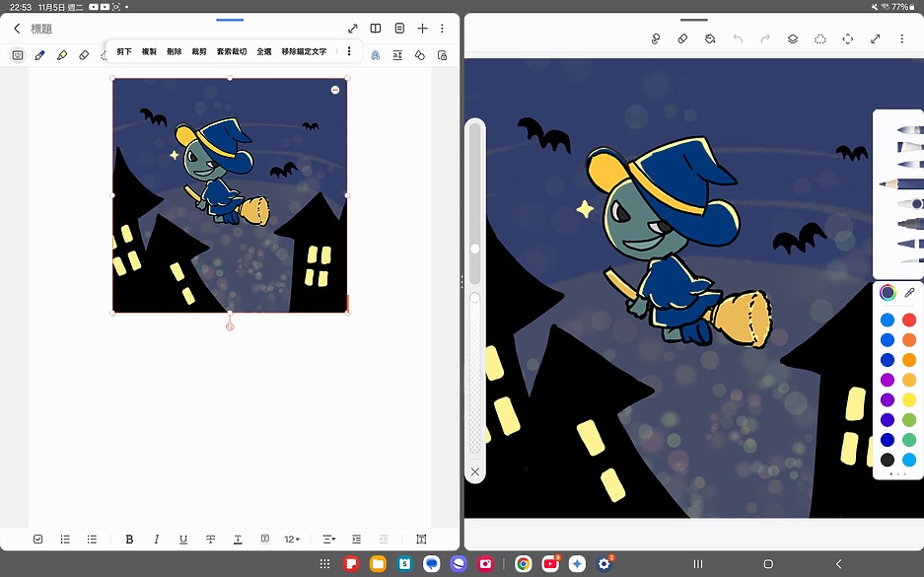Toggle the lock icon in the note toolbar
924x577 pixels.
[x=442, y=55]
